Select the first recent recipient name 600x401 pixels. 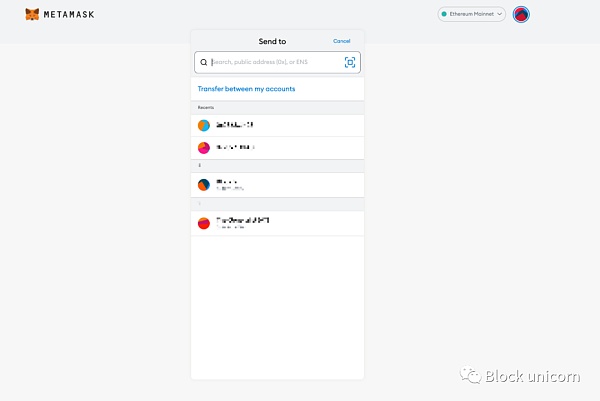[x=235, y=125]
